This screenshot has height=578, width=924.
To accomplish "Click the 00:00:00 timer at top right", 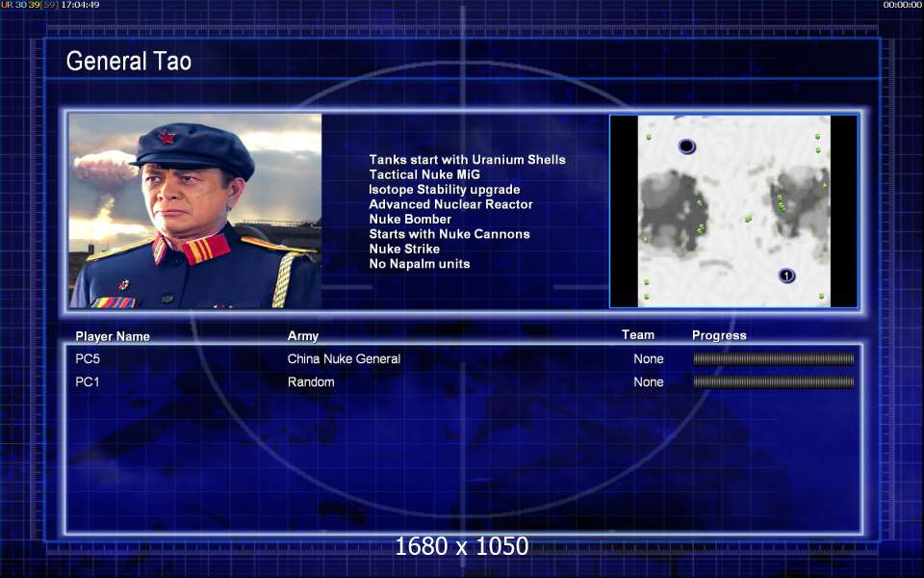I will (x=903, y=5).
